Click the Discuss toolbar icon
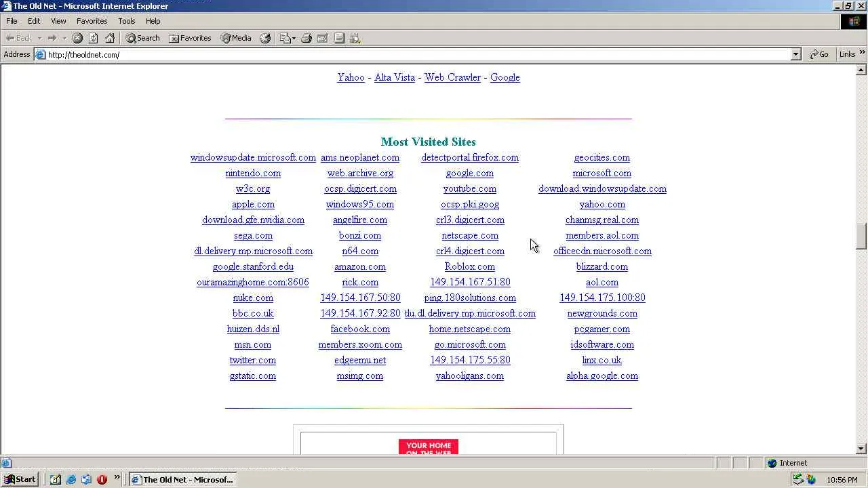The height and width of the screenshot is (488, 868). [339, 38]
